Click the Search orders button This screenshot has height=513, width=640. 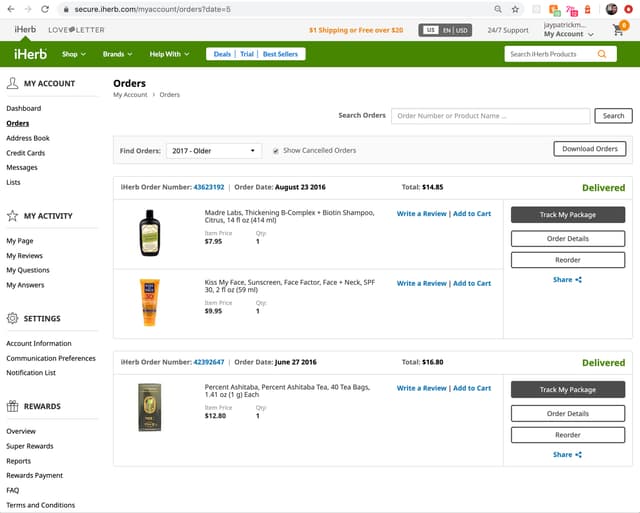pyautogui.click(x=613, y=115)
